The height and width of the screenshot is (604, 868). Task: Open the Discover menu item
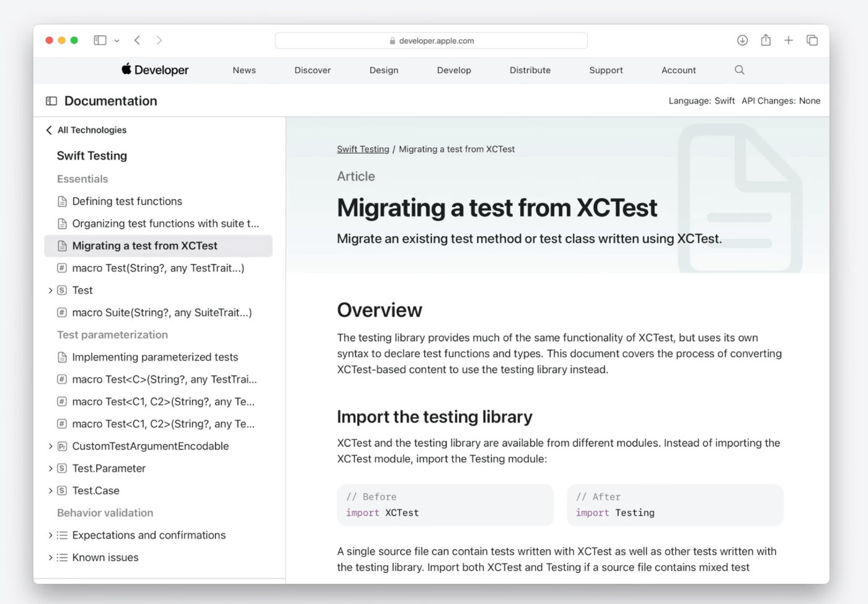click(312, 70)
